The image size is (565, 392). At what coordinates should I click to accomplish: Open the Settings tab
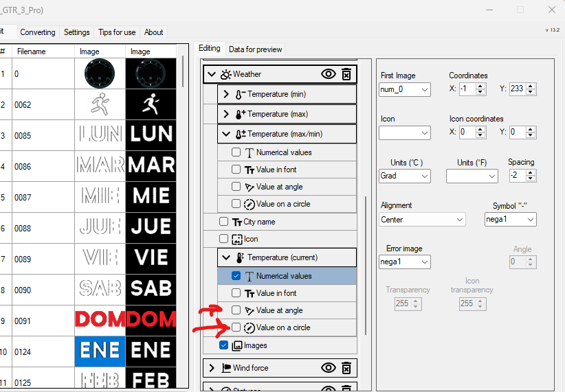click(x=77, y=32)
